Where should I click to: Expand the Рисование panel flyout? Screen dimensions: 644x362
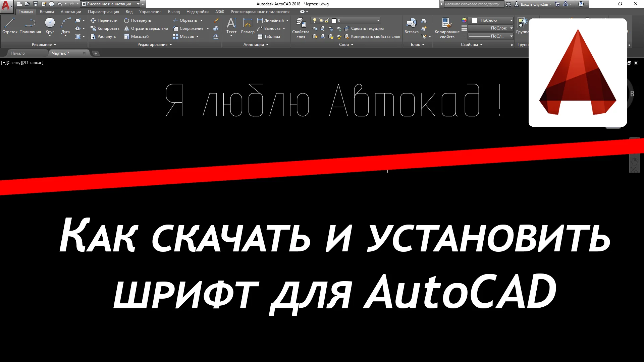pos(44,45)
